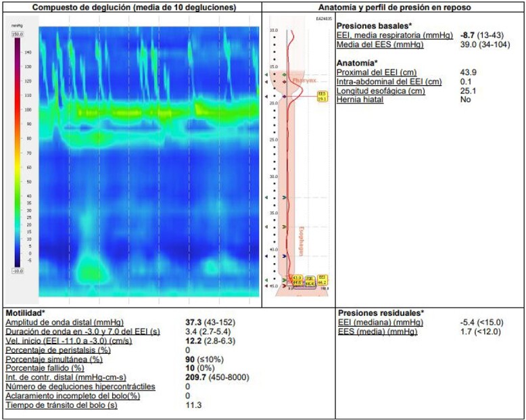This screenshot has height=420, width=526.
Task: Open 'Vel. inicio (EEI -11.0 a -3.0) (cm/s)' label
Action: [69, 341]
